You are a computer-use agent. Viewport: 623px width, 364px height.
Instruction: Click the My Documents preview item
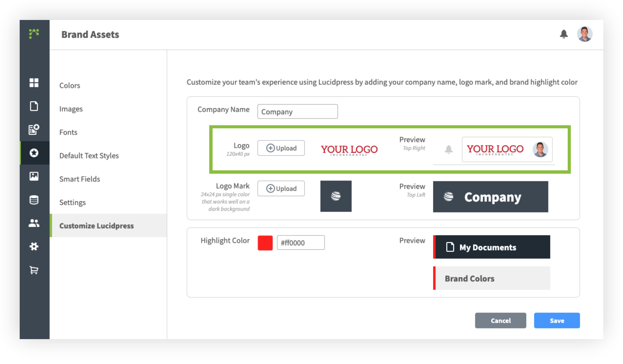coord(492,247)
